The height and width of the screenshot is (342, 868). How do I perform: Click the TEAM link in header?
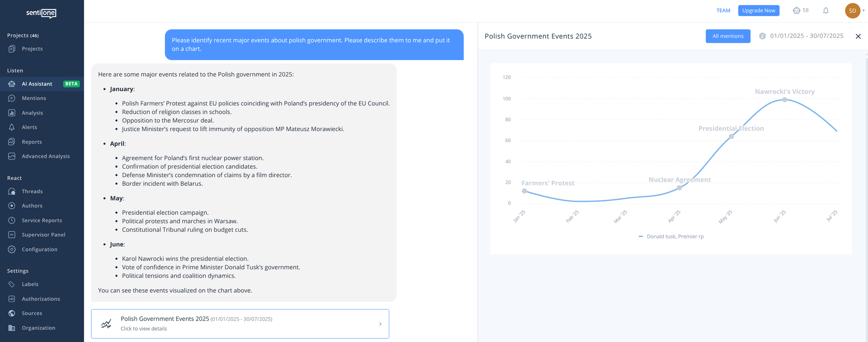(x=723, y=10)
